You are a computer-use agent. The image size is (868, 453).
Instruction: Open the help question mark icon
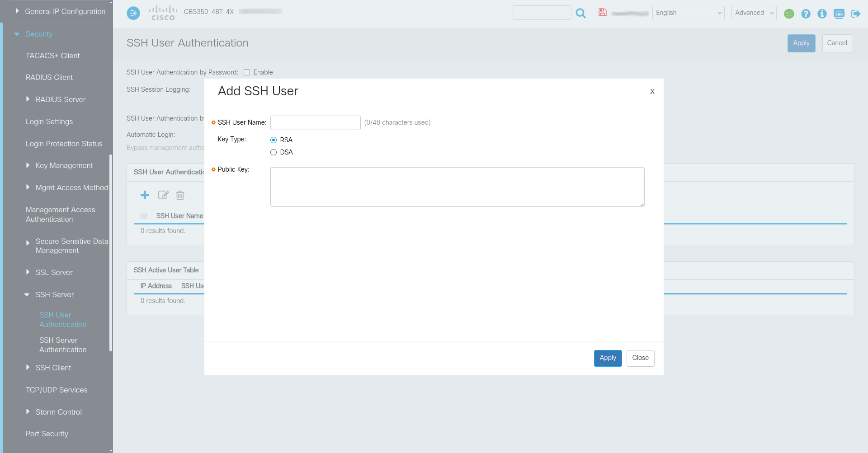(x=806, y=14)
